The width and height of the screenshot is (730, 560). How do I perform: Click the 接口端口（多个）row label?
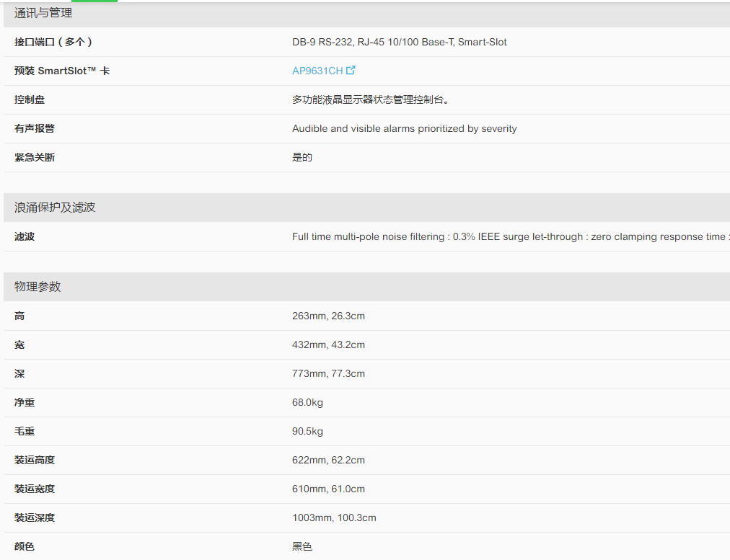click(53, 42)
